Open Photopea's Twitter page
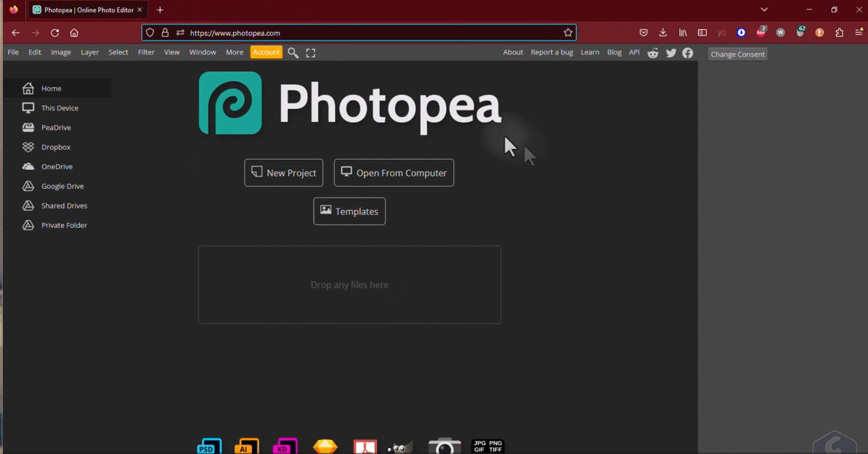Screen dimensions: 868x454 point(670,52)
